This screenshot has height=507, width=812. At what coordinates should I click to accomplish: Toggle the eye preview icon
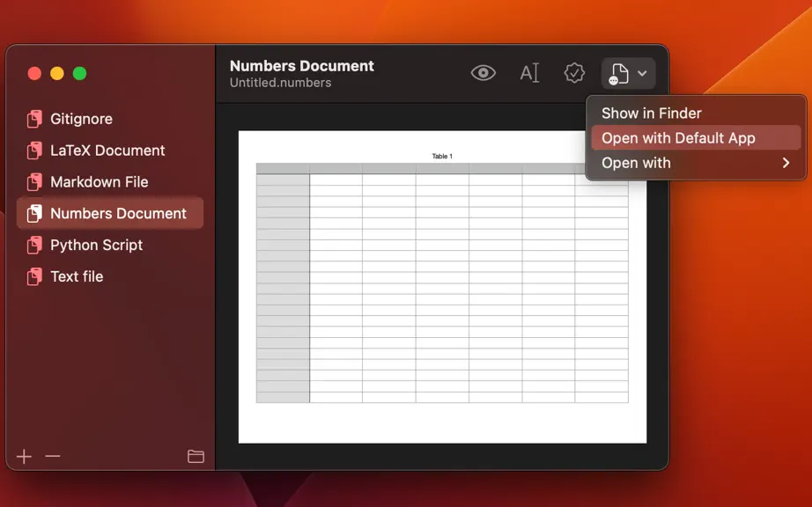[x=484, y=73]
